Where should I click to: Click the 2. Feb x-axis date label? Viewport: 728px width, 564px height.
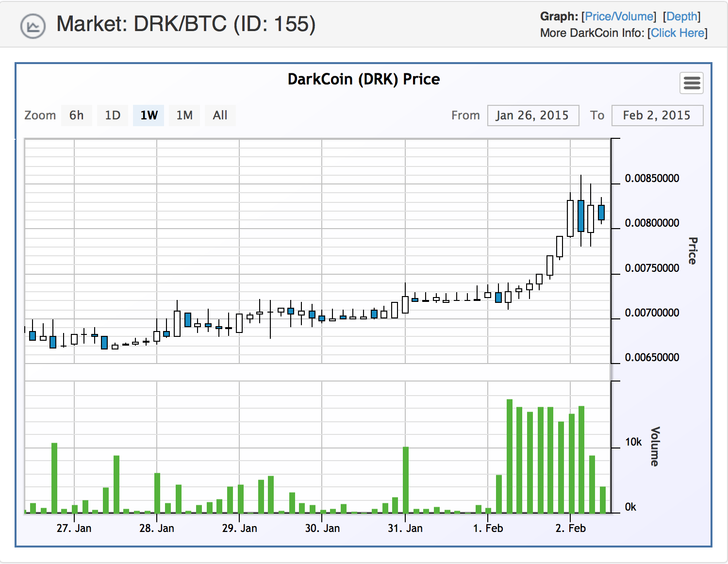(570, 528)
